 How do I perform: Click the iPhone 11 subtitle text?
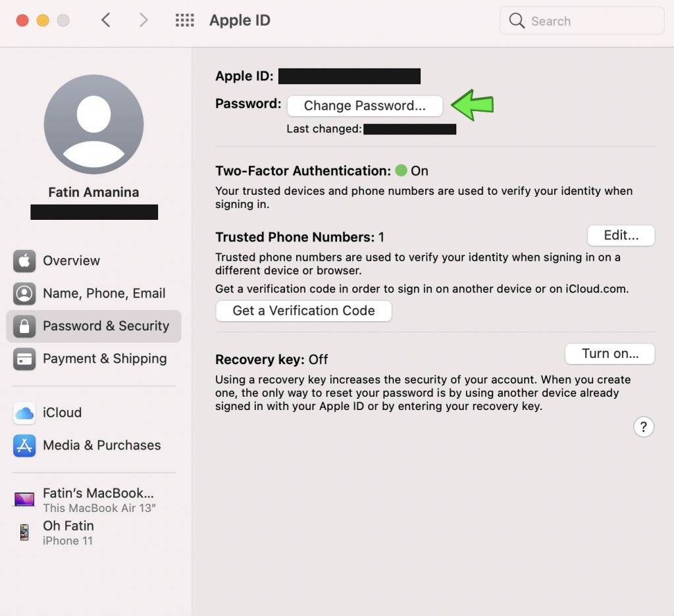68,541
